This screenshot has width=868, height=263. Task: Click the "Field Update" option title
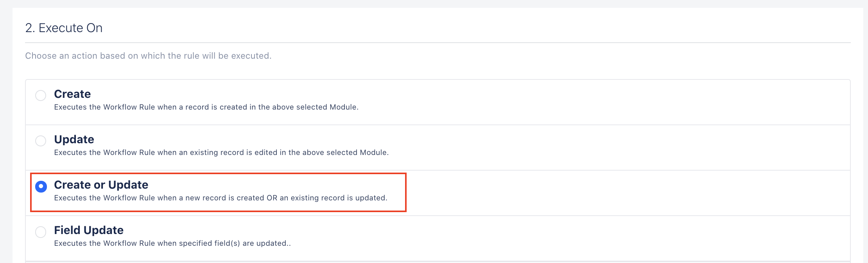89,230
